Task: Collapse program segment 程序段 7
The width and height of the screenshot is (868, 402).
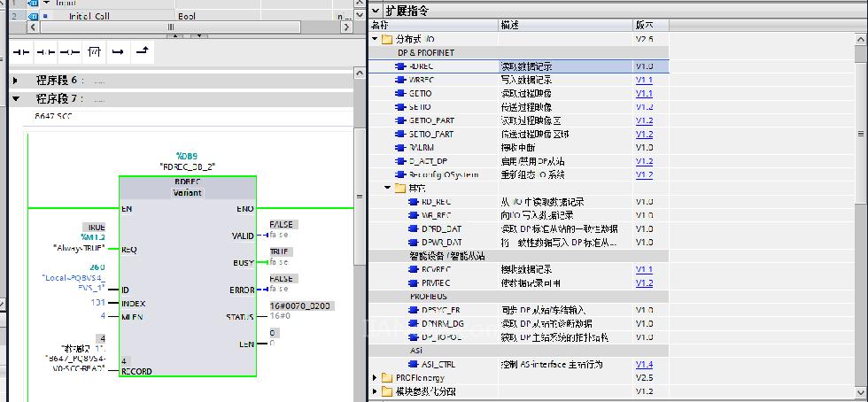Action: 16,98
